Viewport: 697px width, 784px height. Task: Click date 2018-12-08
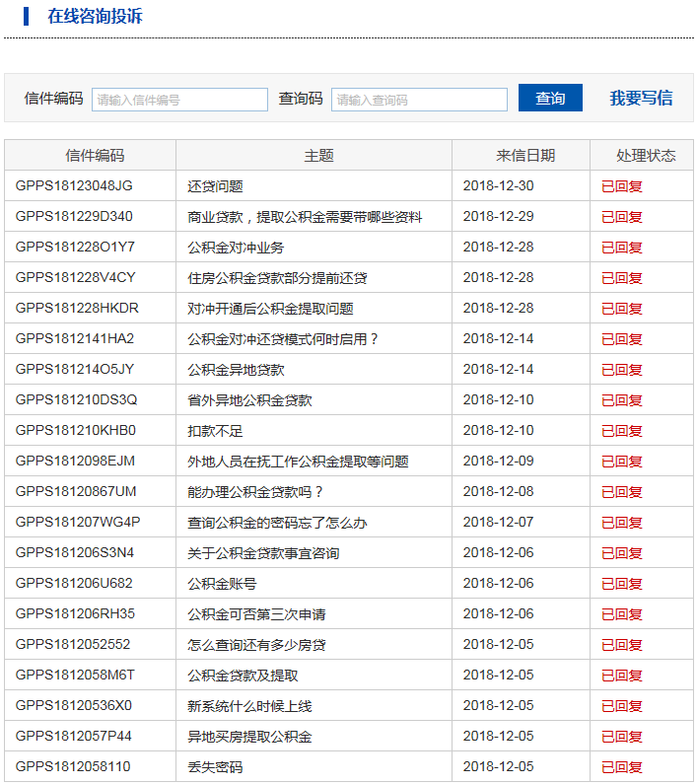pyautogui.click(x=499, y=490)
